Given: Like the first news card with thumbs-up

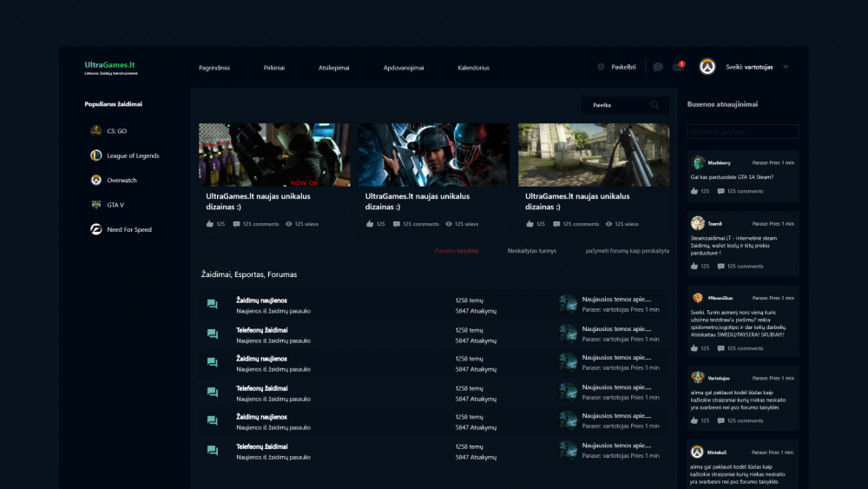Looking at the screenshot, I should pyautogui.click(x=210, y=224).
